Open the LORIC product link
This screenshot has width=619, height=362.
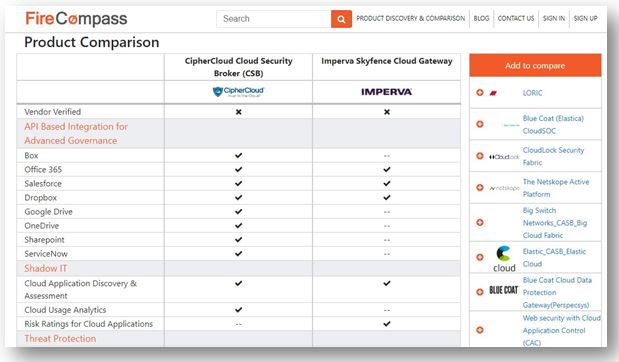pyautogui.click(x=533, y=93)
